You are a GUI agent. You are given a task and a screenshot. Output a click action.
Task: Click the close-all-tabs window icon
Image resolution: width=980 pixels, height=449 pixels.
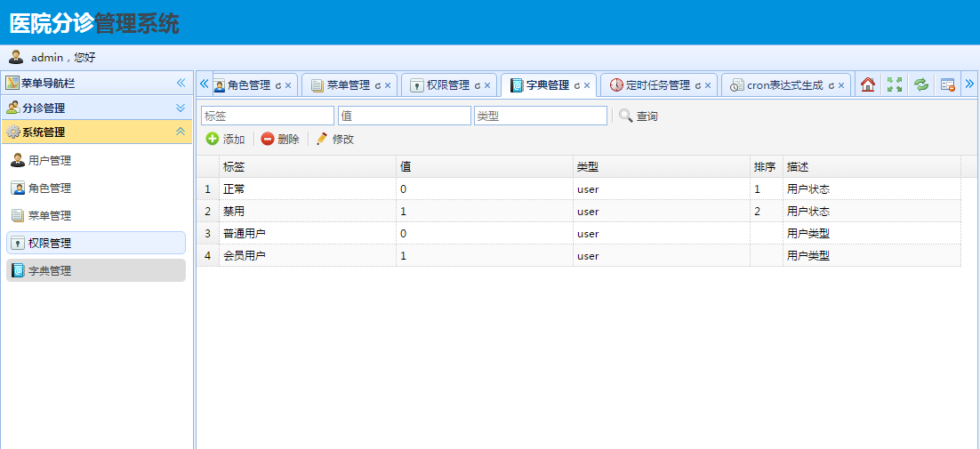[948, 84]
